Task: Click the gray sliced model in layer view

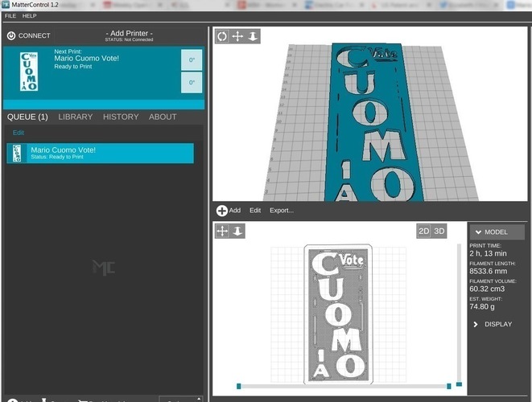Action: (338, 314)
